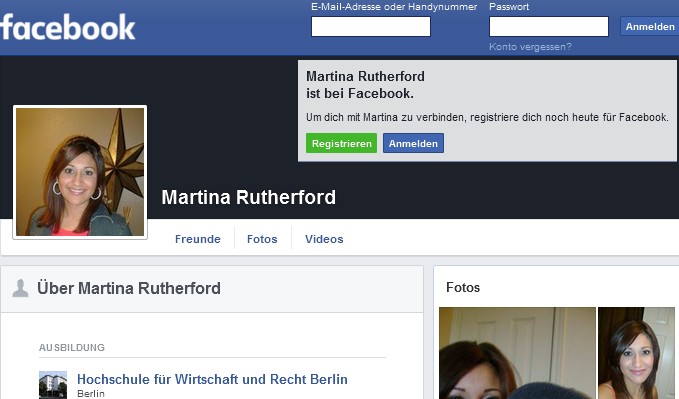The height and width of the screenshot is (399, 679).
Task: Click the person silhouette icon beside Über
Action: 20,288
